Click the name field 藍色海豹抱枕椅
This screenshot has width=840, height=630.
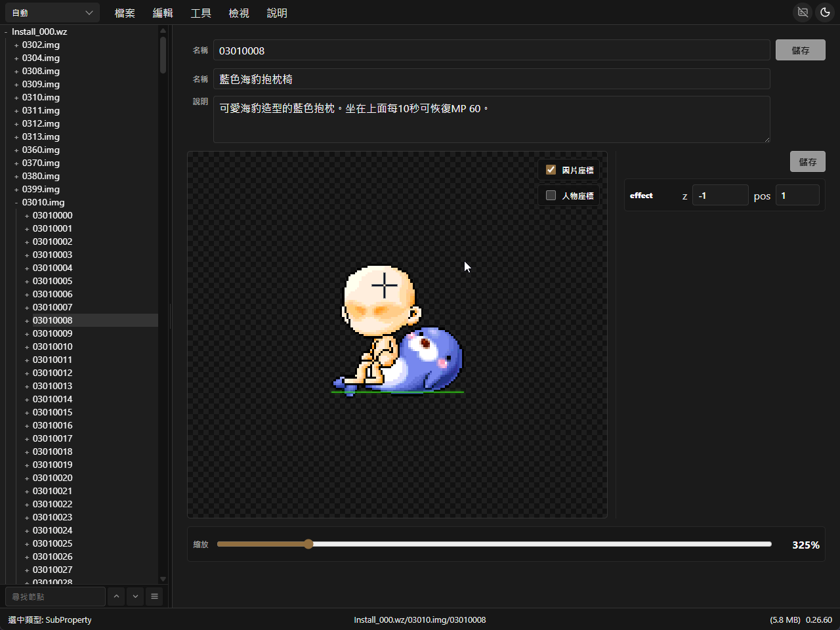pos(492,79)
